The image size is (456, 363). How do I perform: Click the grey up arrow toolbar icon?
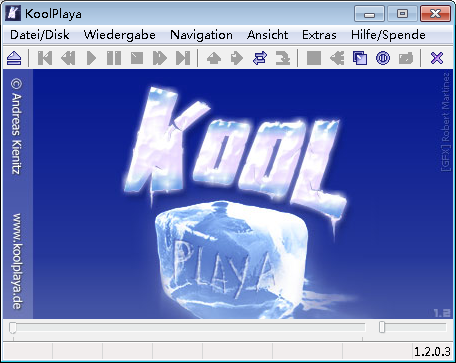214,58
